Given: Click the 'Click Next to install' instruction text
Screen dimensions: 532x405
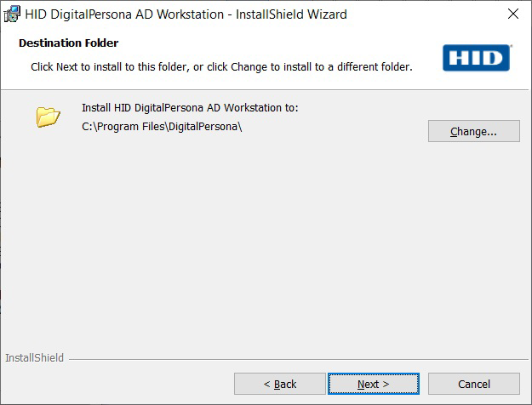Looking at the screenshot, I should [x=221, y=66].
